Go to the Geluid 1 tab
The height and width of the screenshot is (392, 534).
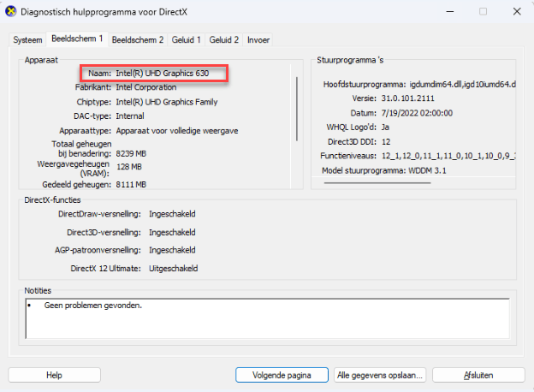pyautogui.click(x=187, y=40)
